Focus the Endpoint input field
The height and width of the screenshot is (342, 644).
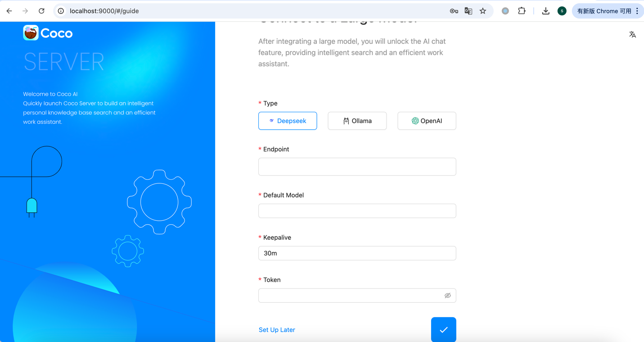[357, 167]
